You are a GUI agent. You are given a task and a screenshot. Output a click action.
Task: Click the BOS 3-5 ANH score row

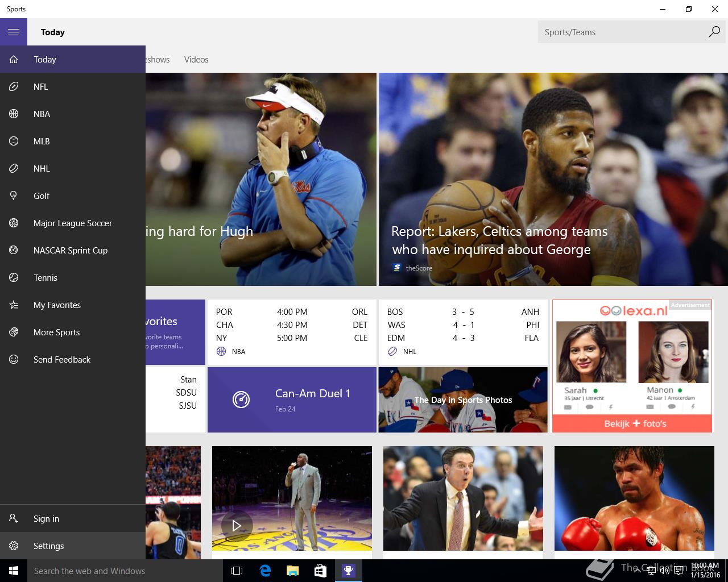coord(463,311)
